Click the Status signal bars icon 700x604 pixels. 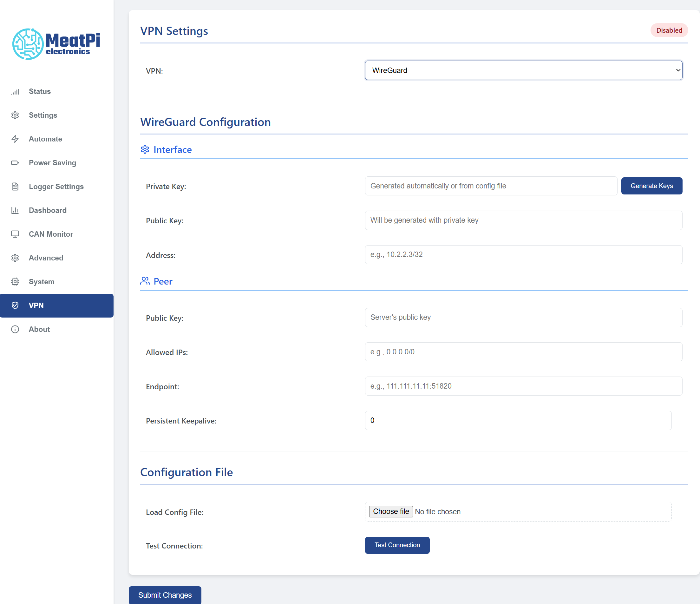[x=15, y=92]
